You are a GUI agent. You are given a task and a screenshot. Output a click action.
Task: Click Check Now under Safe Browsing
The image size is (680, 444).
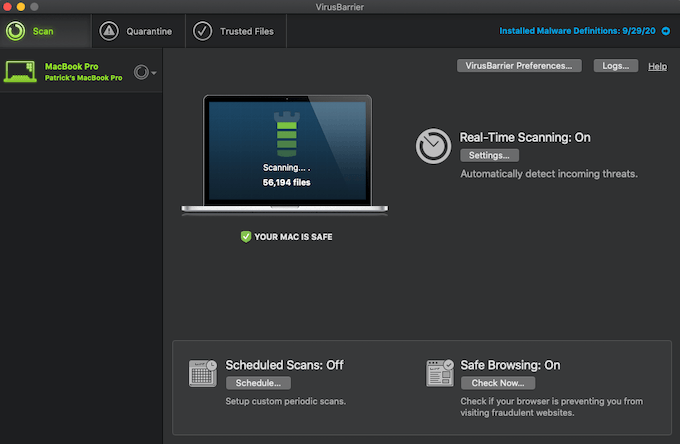(x=498, y=383)
